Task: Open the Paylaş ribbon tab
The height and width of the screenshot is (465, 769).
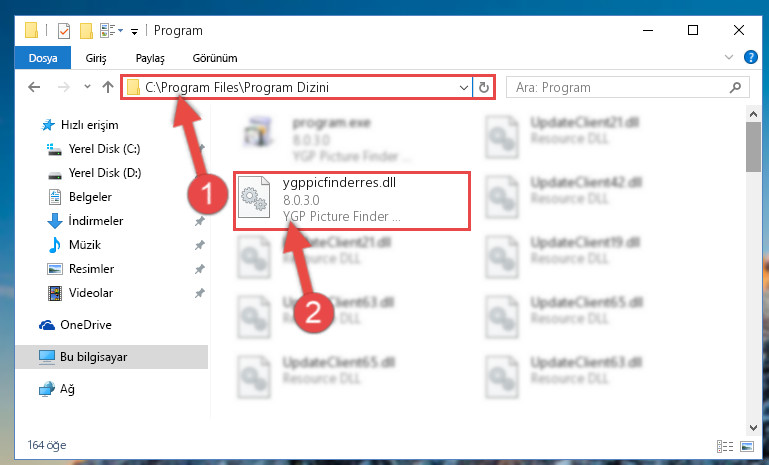Action: click(150, 58)
